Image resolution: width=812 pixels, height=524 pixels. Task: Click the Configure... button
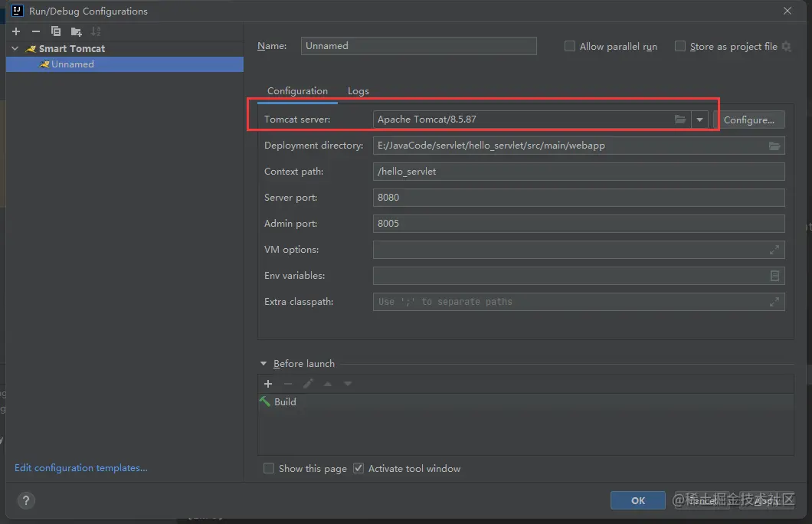[x=749, y=120]
